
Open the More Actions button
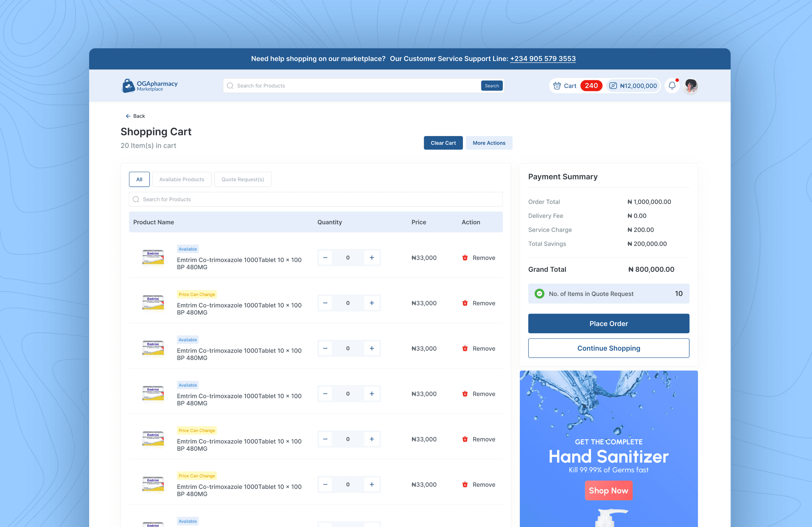point(489,143)
